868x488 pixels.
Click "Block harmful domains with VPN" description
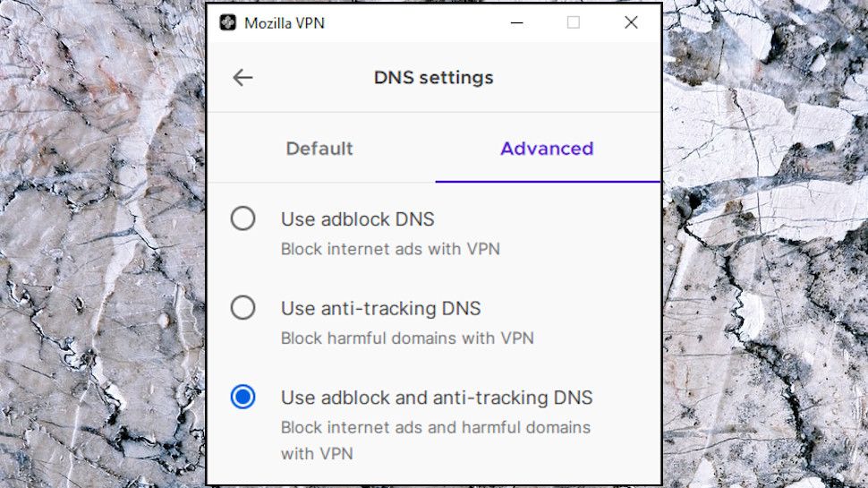(x=407, y=338)
